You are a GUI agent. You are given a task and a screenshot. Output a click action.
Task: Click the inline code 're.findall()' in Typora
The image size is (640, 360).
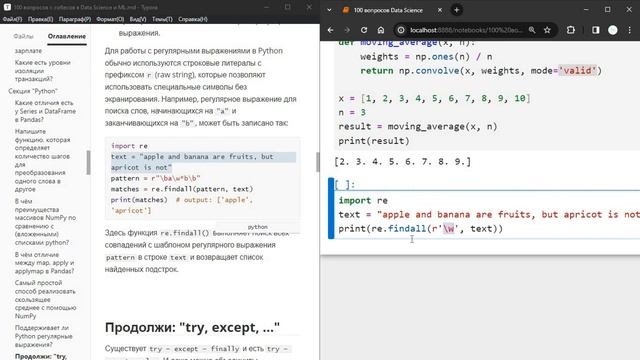point(184,233)
